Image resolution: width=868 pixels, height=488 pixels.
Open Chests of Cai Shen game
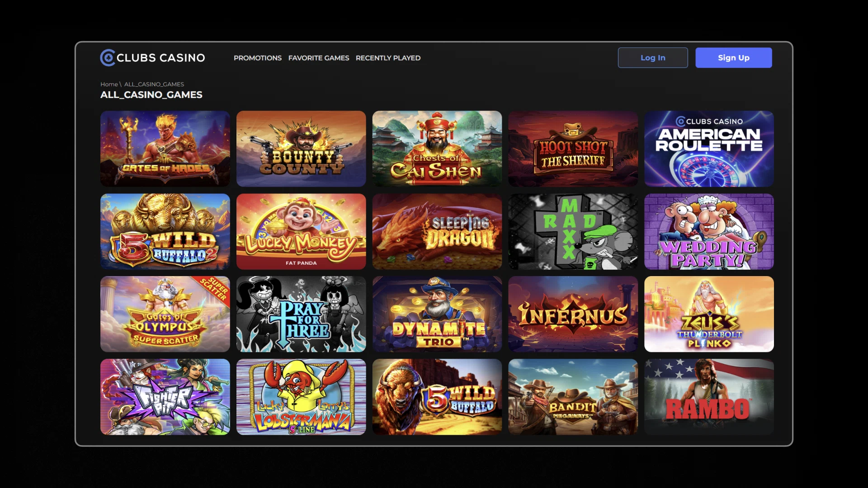click(437, 149)
